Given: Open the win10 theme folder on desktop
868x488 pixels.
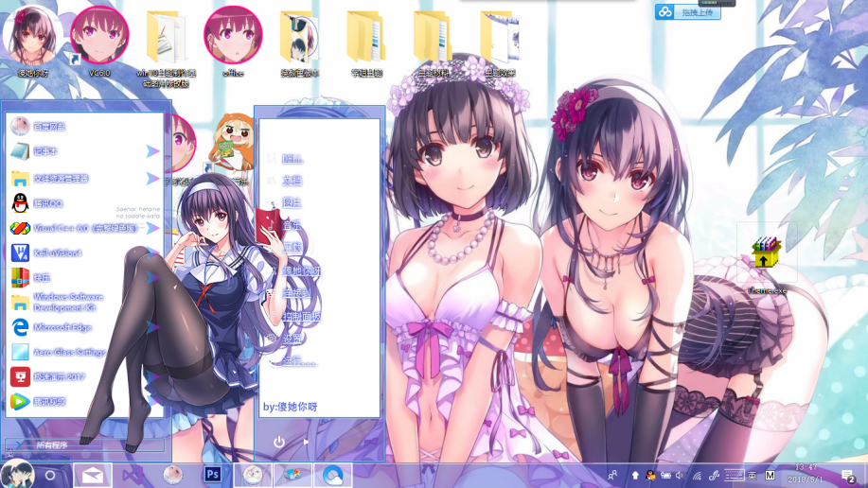Looking at the screenshot, I should point(166,47).
